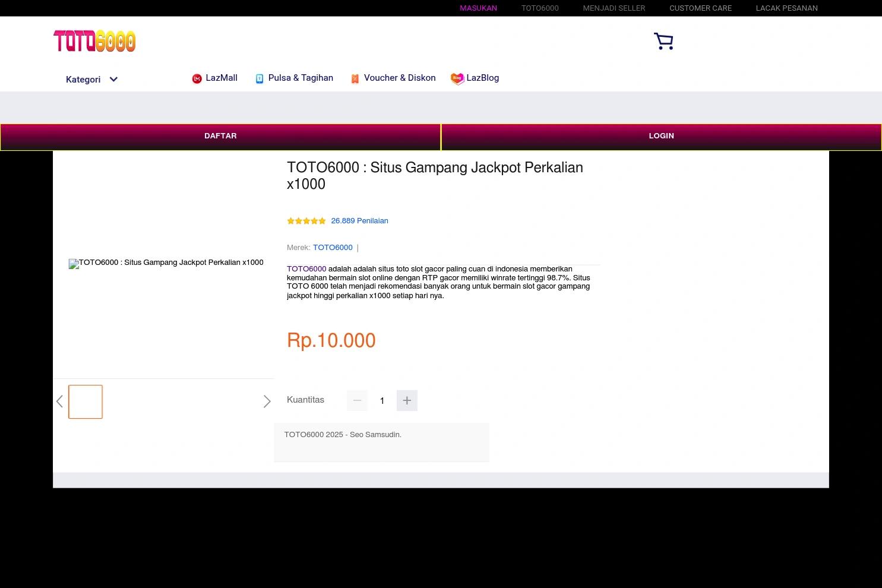
Task: Open the 26.889 Penilaian link
Action: click(359, 221)
